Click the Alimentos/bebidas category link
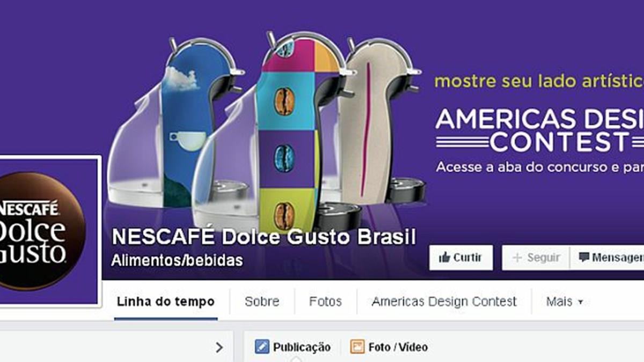Viewport: 644px width, 362px height. pos(177,261)
